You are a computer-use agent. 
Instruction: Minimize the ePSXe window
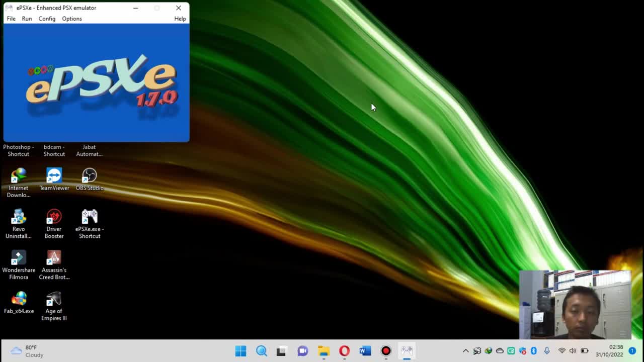point(135,8)
